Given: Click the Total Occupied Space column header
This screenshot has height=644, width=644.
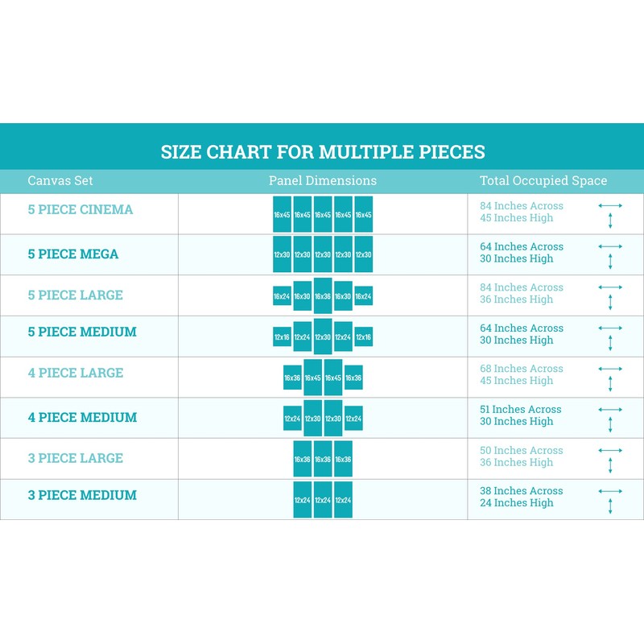Looking at the screenshot, I should (x=543, y=180).
